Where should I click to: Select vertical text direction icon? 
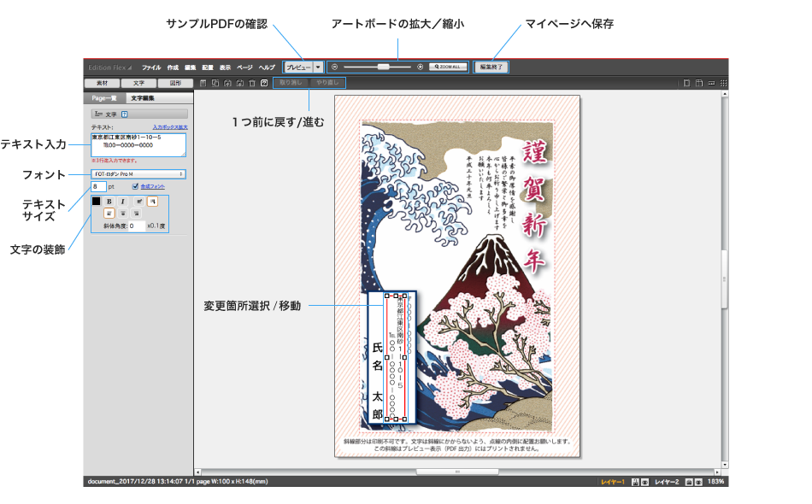[x=152, y=202]
